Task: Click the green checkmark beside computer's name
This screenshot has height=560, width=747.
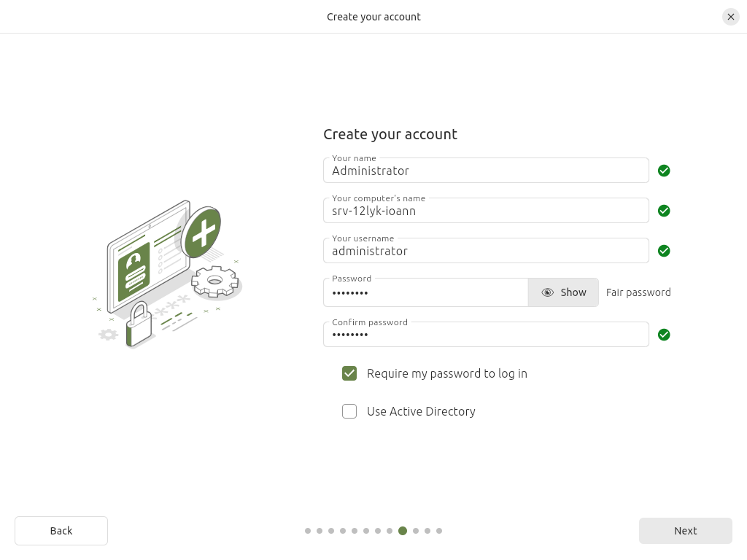Action: click(x=664, y=211)
